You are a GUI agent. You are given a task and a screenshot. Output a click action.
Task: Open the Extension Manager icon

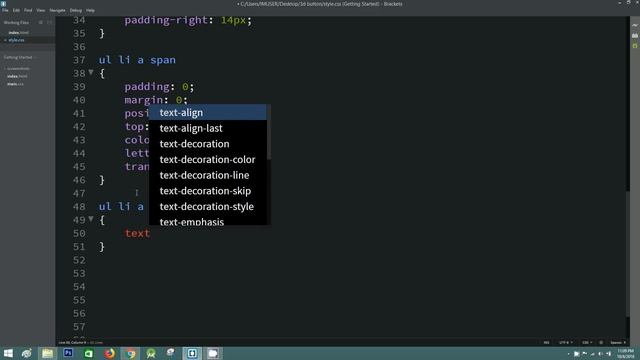[x=635, y=36]
